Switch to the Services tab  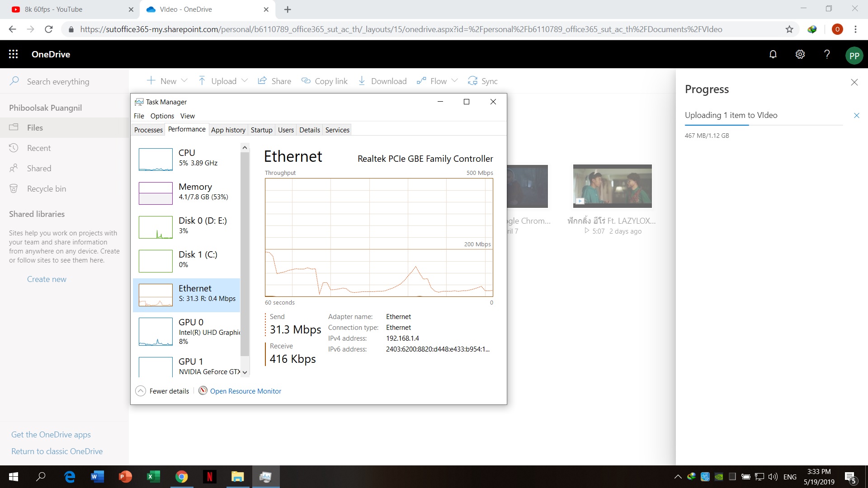tap(337, 130)
